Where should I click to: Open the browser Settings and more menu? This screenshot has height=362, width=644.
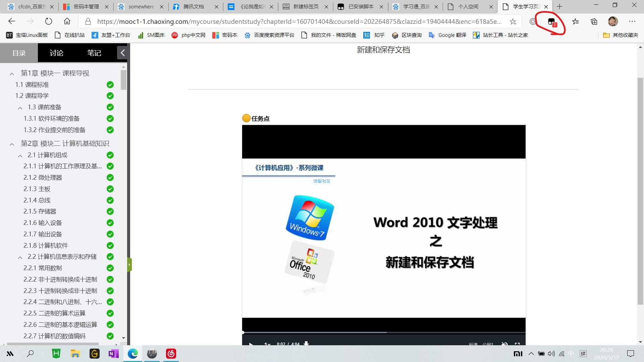[x=632, y=21]
